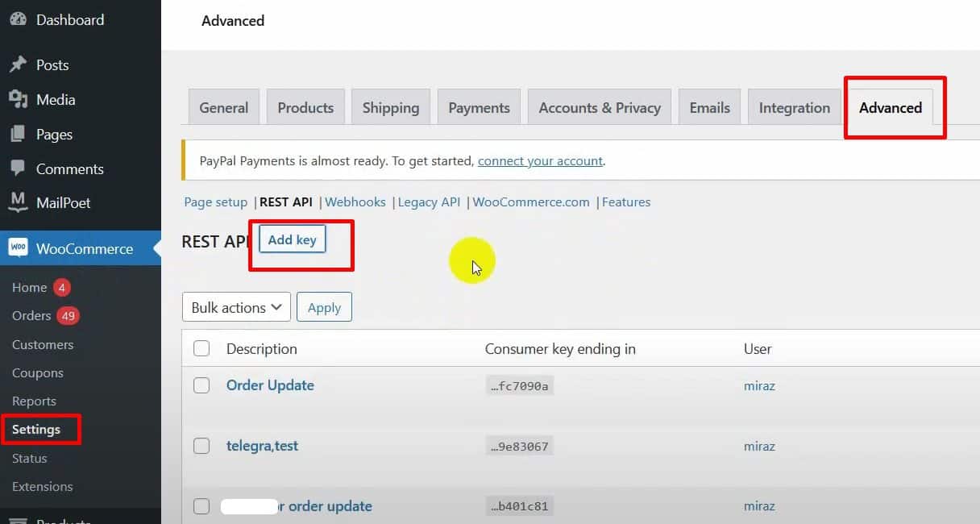
Task: Click the MailPoet M icon
Action: 18,203
